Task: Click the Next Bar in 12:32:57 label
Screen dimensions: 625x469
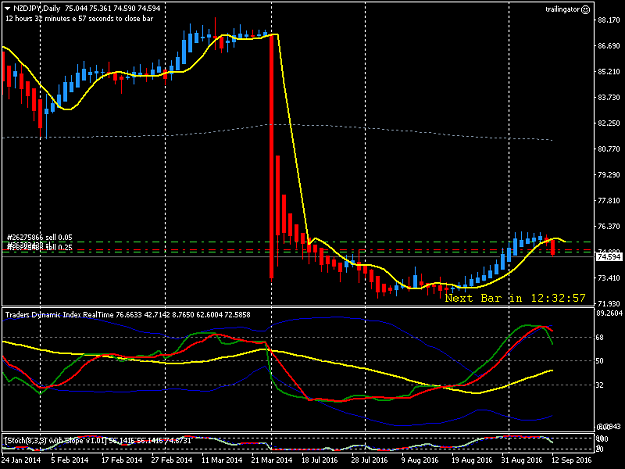Action: (x=515, y=298)
